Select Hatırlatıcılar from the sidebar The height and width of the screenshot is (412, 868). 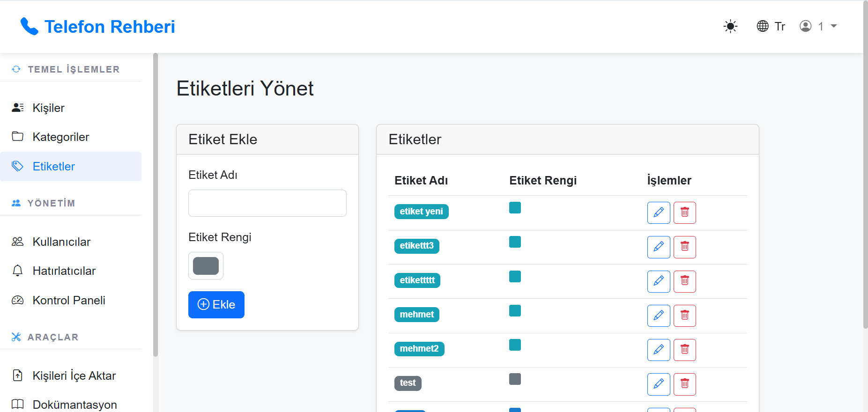point(64,271)
